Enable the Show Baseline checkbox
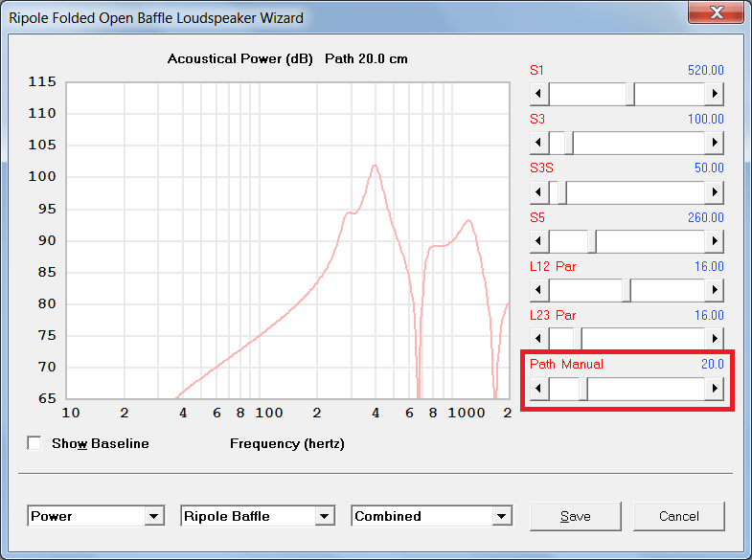752x560 pixels. click(34, 443)
